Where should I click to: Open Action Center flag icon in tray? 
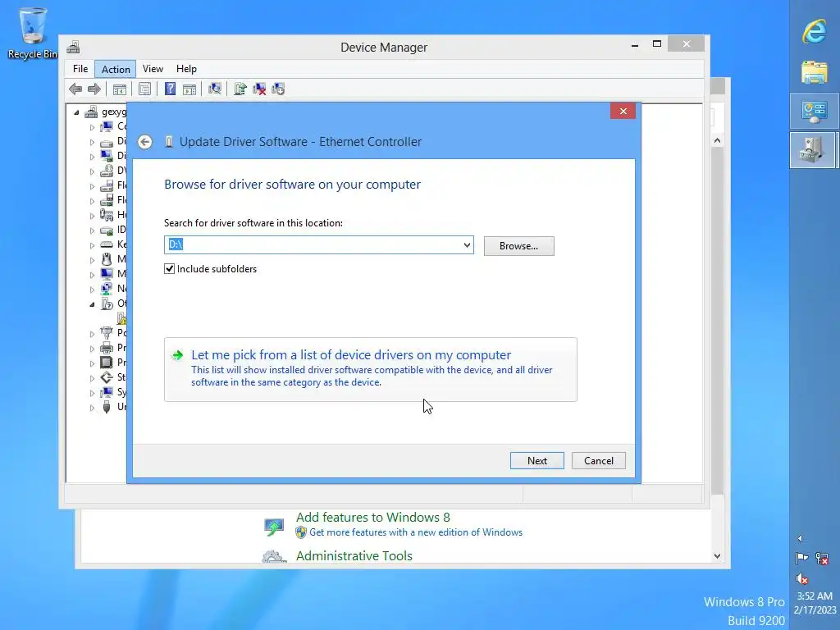point(801,559)
